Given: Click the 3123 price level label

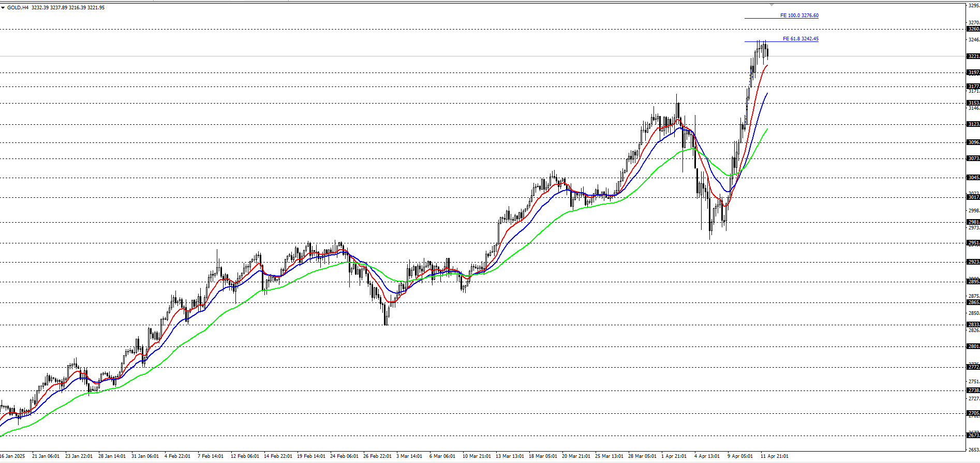Looking at the screenshot, I should coord(973,124).
